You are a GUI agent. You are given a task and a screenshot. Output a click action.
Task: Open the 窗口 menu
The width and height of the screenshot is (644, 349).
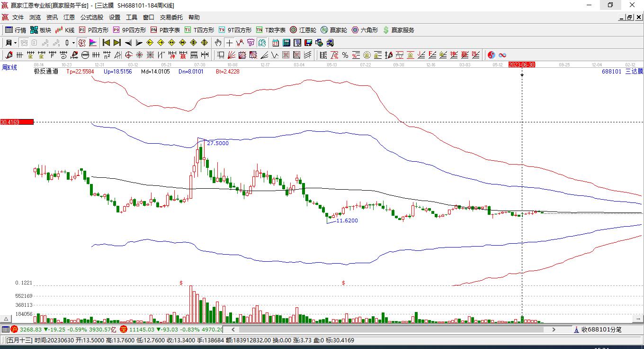(149, 18)
